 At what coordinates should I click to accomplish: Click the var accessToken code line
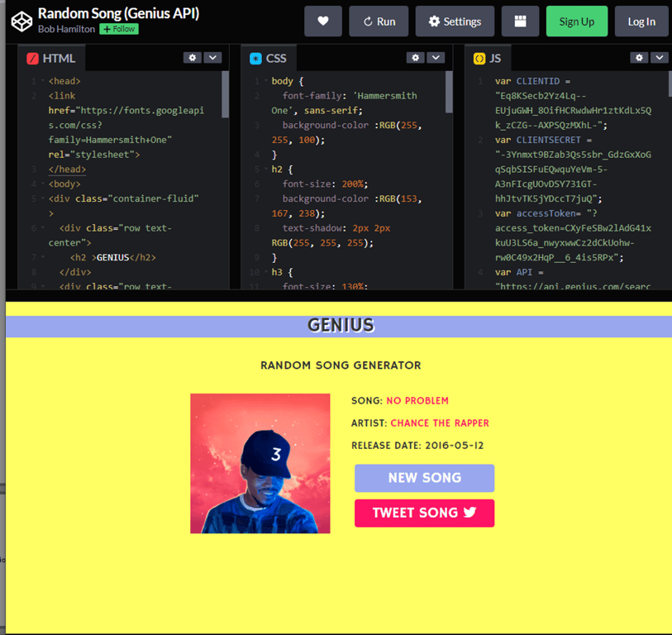tap(573, 236)
